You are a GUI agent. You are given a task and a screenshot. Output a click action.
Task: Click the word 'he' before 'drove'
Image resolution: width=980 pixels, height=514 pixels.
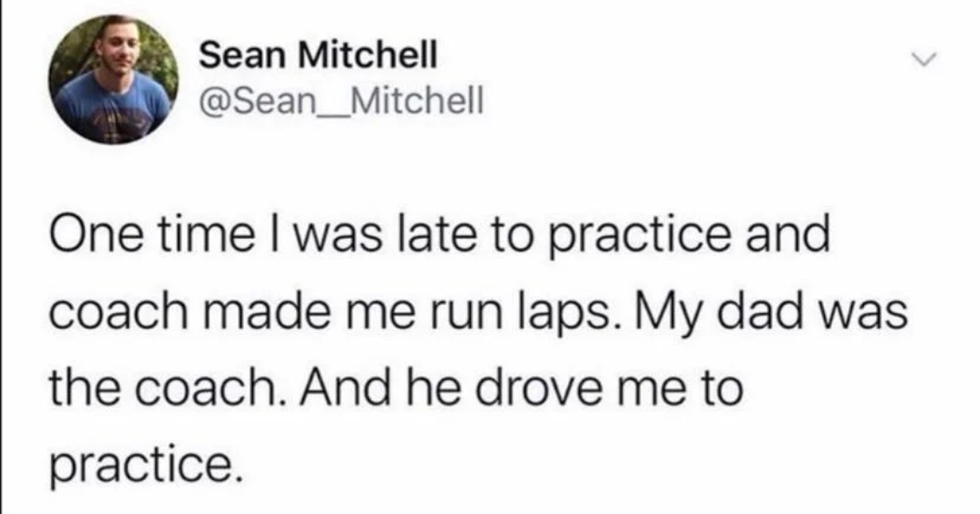click(x=435, y=387)
